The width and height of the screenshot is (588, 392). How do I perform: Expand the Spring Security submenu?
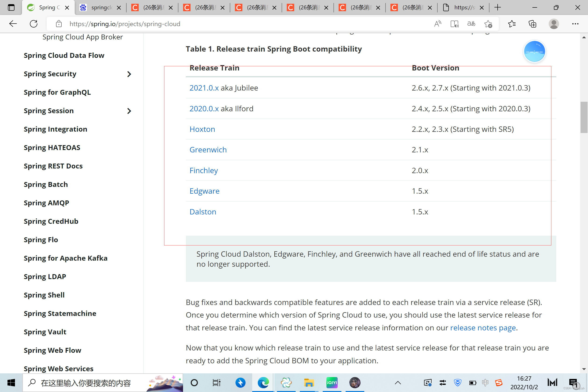[129, 74]
